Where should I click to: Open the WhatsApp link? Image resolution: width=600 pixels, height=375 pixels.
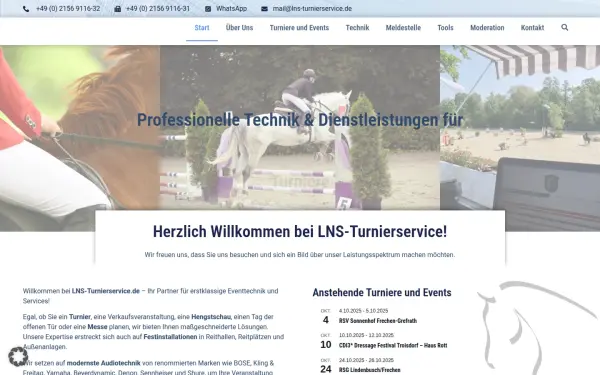(x=231, y=8)
